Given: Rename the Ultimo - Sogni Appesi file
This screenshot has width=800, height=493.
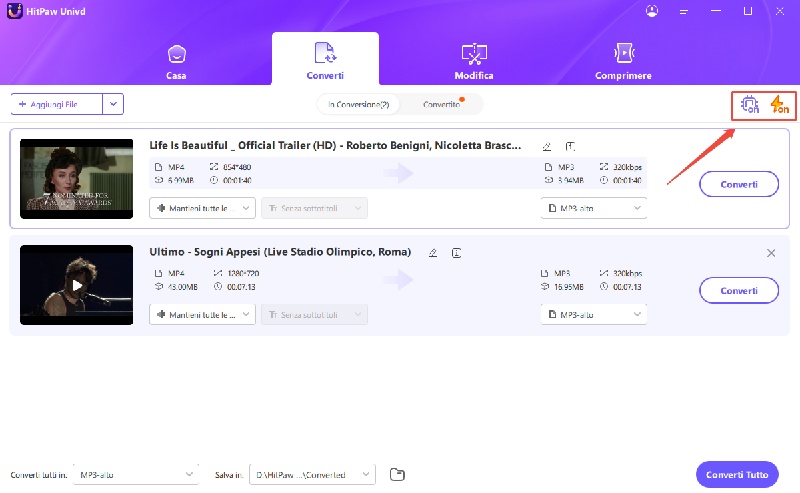Looking at the screenshot, I should (432, 253).
